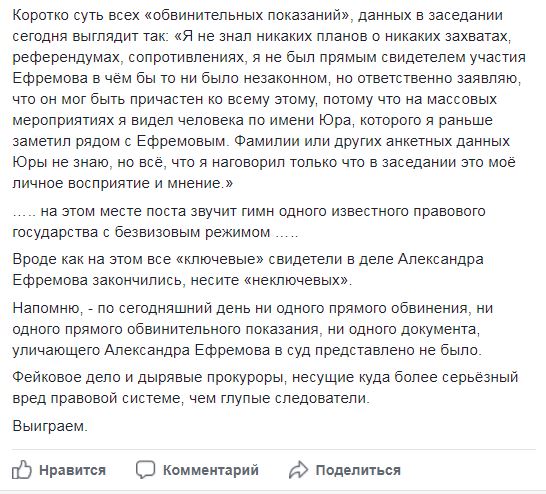This screenshot has height=494, width=546.
Task: Click the share arrow icon
Action: [298, 470]
